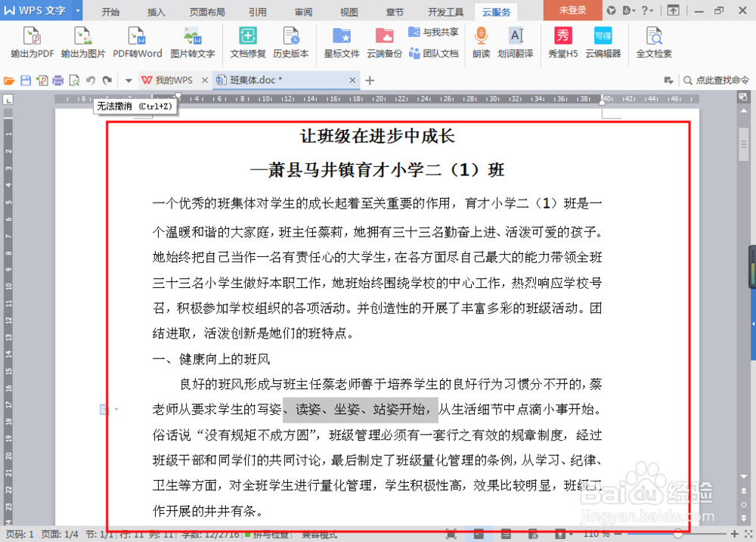Open the 页面布局 ribbon tab

pyautogui.click(x=207, y=11)
